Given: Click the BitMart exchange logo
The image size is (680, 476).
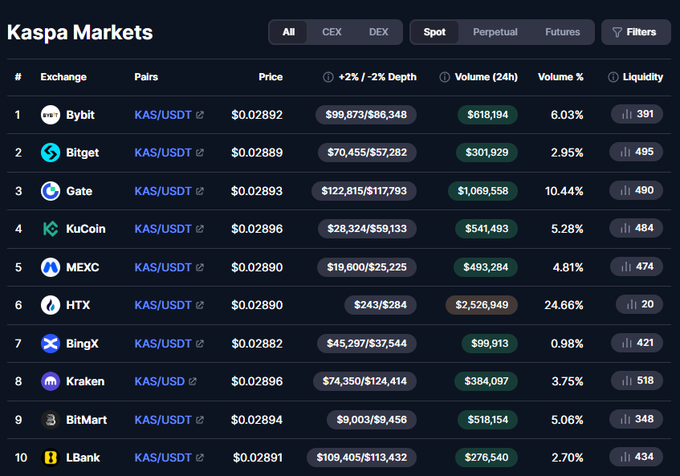Looking at the screenshot, I should (50, 420).
